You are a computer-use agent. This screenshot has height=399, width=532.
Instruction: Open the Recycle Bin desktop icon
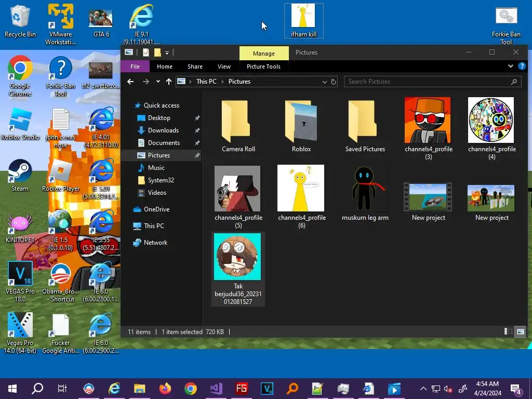20,21
